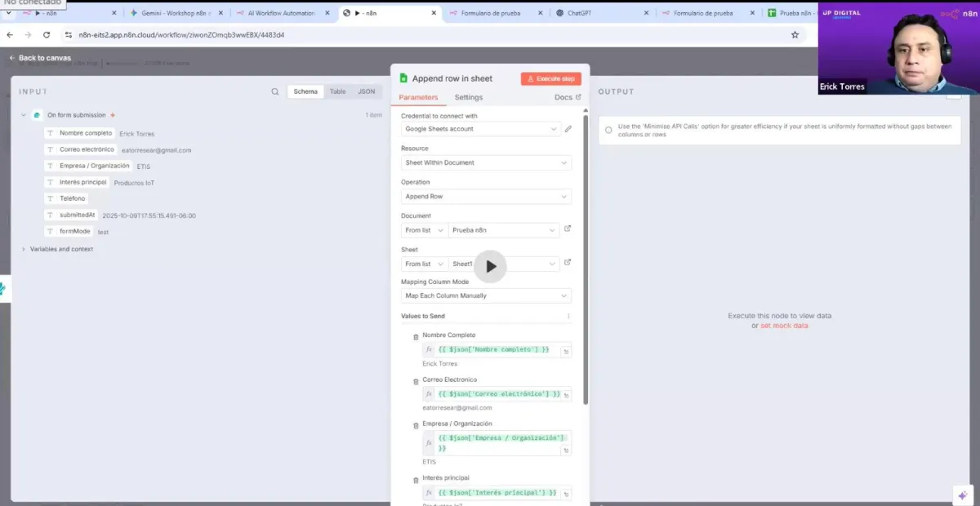Open the Sheet 'From list' mode dropdown
Screen dimensions: 980x506
coord(425,264)
